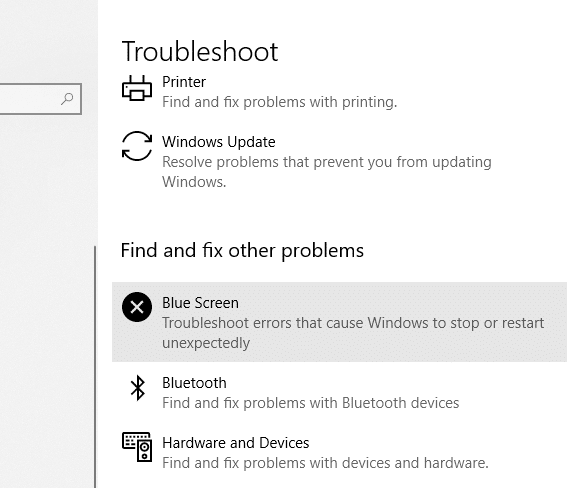Click the Windows Update circular arrows icon
The image size is (583, 488).
[137, 146]
